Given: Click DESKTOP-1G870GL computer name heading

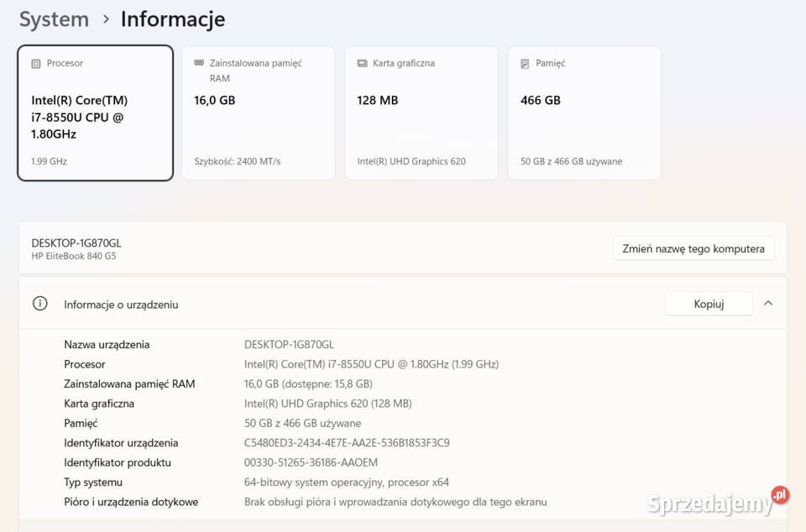Looking at the screenshot, I should [x=76, y=243].
